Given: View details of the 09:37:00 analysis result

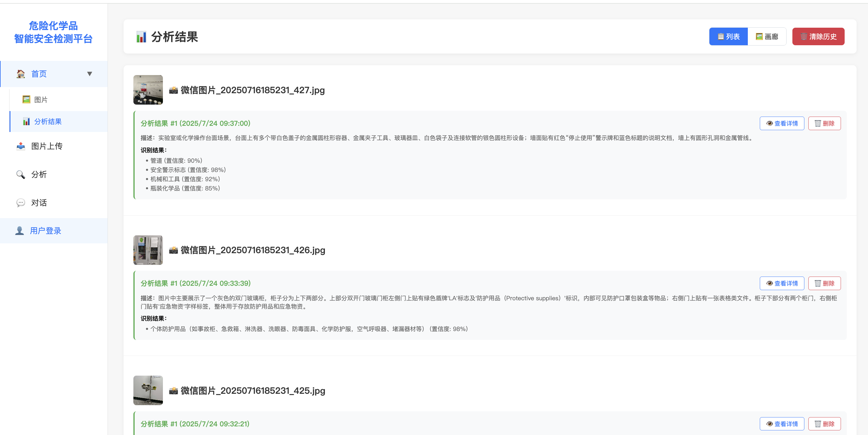Looking at the screenshot, I should coord(781,123).
